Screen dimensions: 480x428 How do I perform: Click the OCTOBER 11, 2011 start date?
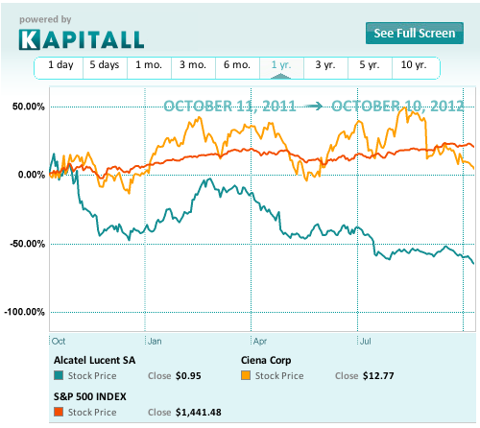(x=230, y=106)
